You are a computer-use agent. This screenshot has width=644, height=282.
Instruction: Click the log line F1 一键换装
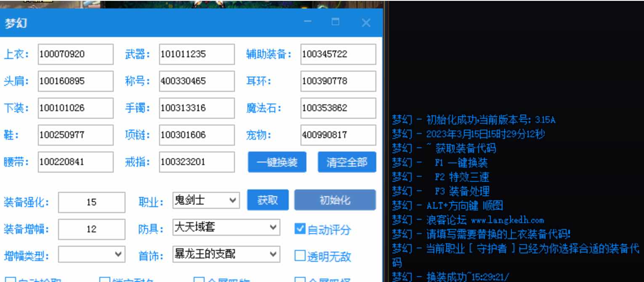click(440, 163)
